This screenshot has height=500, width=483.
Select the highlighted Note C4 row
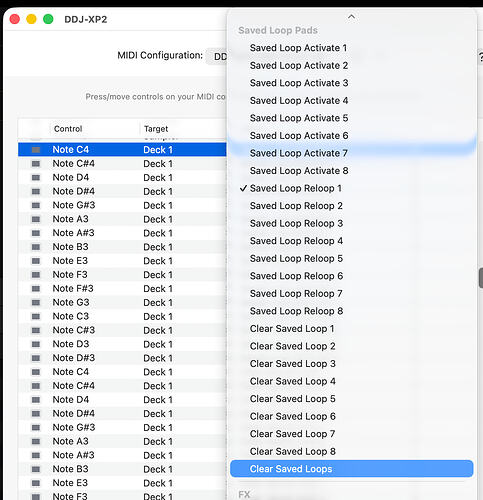(x=122, y=150)
